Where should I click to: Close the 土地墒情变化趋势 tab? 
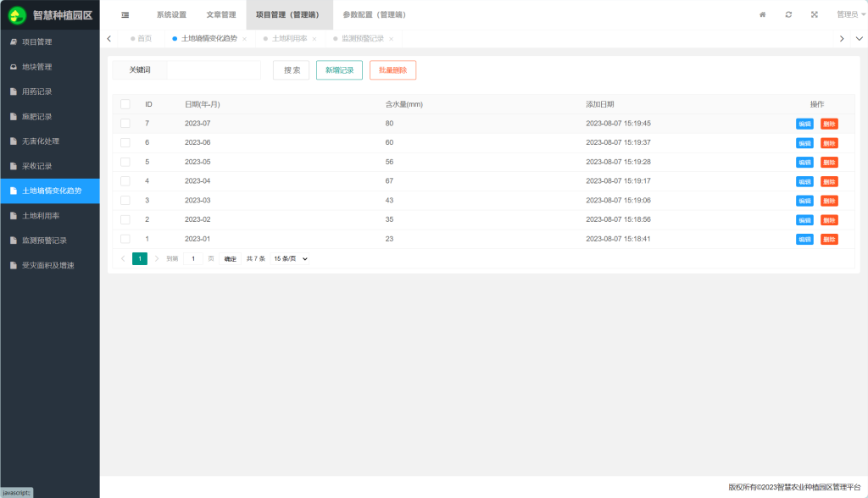point(245,39)
